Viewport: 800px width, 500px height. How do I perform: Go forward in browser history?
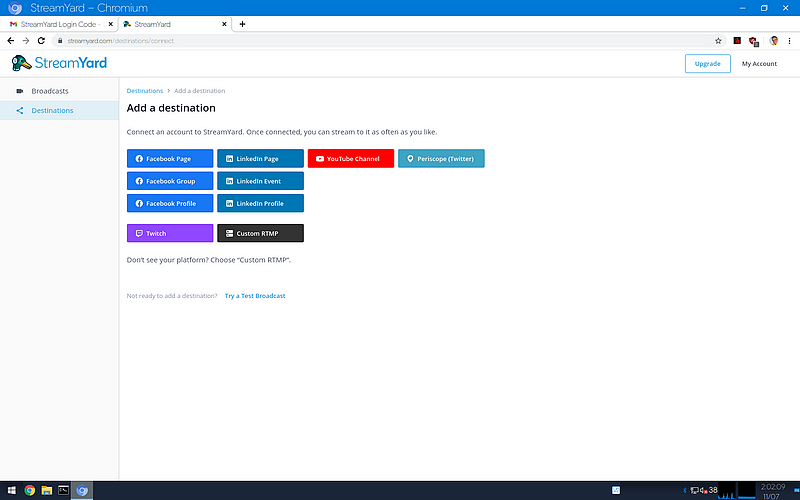point(26,41)
